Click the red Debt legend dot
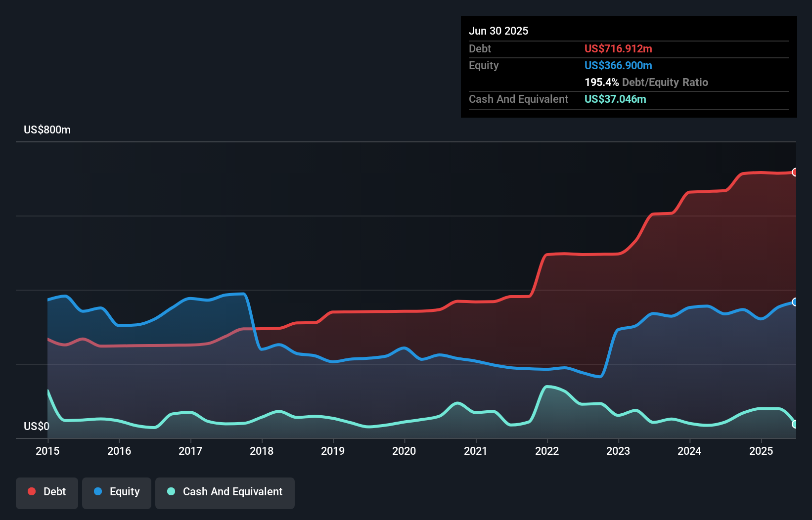This screenshot has width=812, height=520. click(32, 491)
